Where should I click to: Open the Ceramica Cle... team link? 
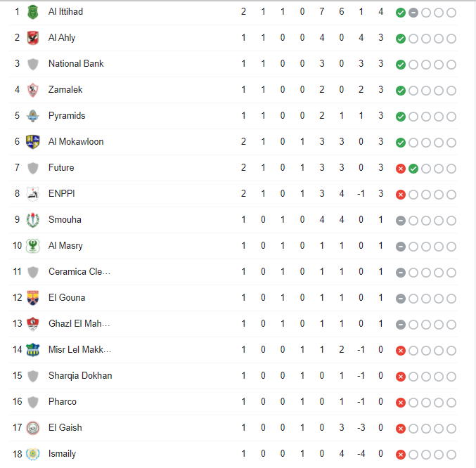pyautogui.click(x=79, y=272)
